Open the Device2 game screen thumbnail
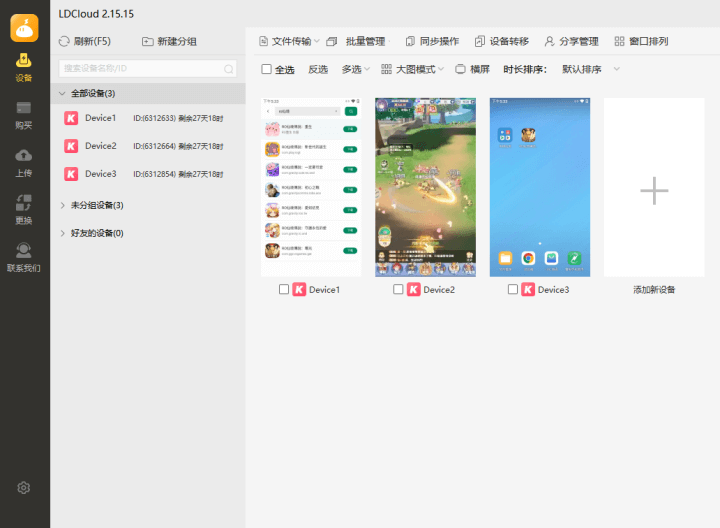The height and width of the screenshot is (528, 720). 425,187
